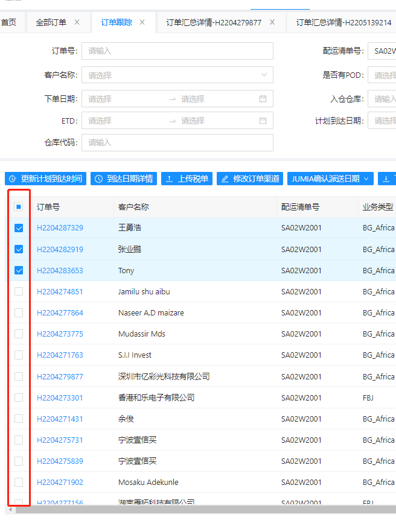
Task: Open the 是否有POD selector
Action: point(384,75)
